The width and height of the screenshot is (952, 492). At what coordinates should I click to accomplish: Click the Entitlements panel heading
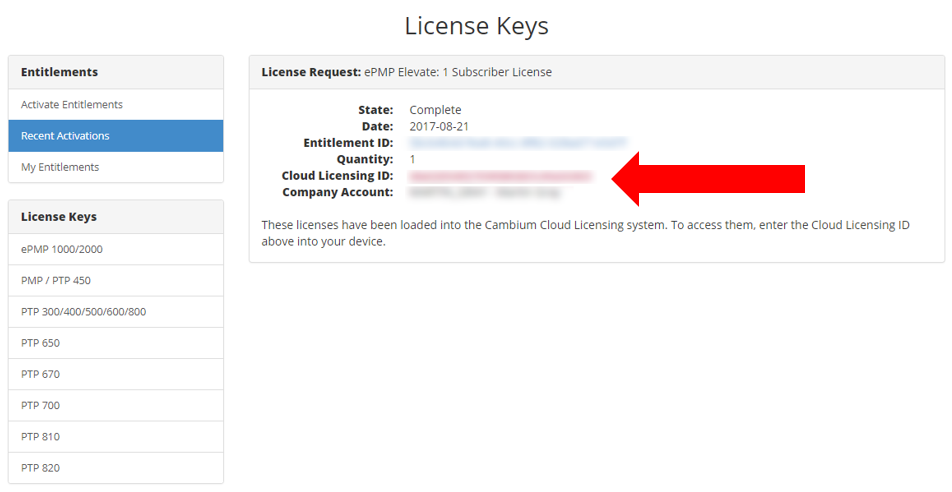tap(60, 72)
